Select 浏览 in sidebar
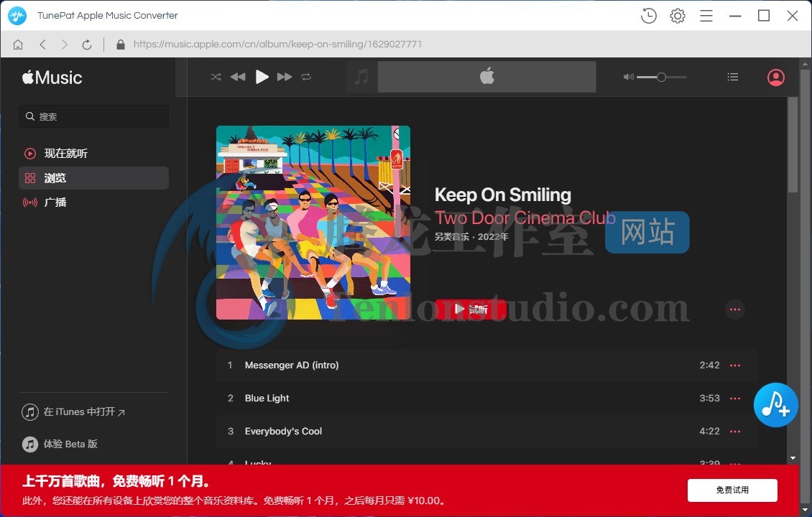Viewport: 812px width, 517px height. (x=93, y=178)
